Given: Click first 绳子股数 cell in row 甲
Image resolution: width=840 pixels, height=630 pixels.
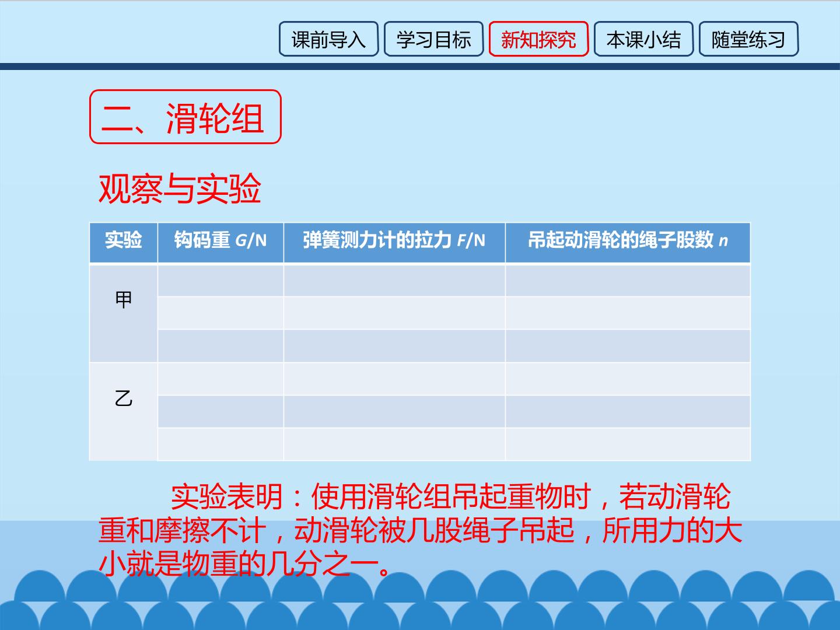Looking at the screenshot, I should [x=628, y=280].
